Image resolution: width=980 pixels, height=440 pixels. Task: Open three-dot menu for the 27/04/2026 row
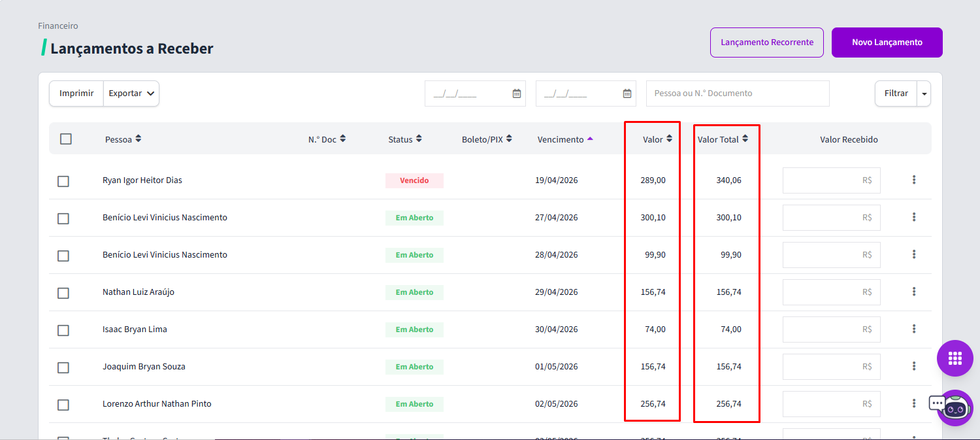point(914,217)
